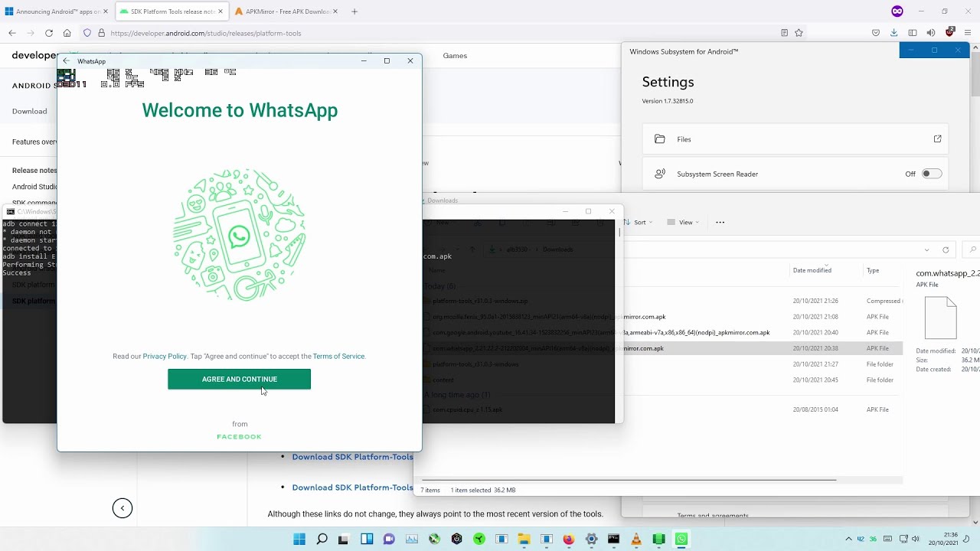Image resolution: width=980 pixels, height=551 pixels.
Task: Open Windows Start menu
Action: (x=299, y=539)
